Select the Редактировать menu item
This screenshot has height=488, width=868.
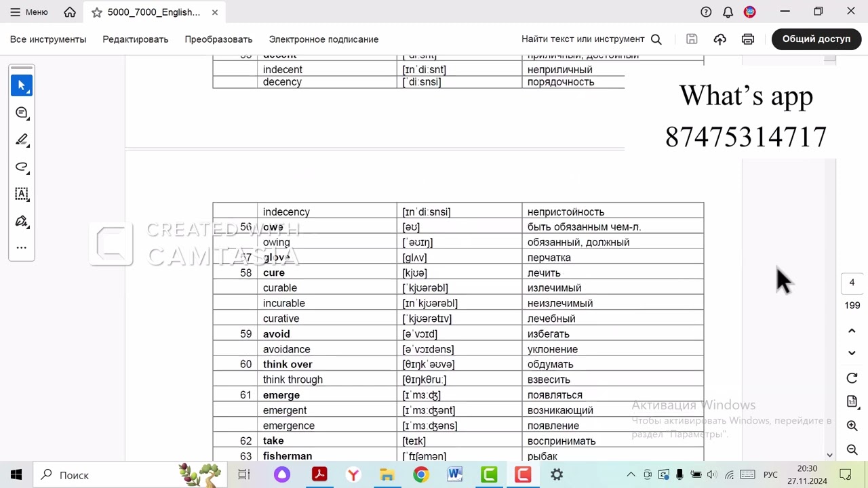[x=136, y=39]
